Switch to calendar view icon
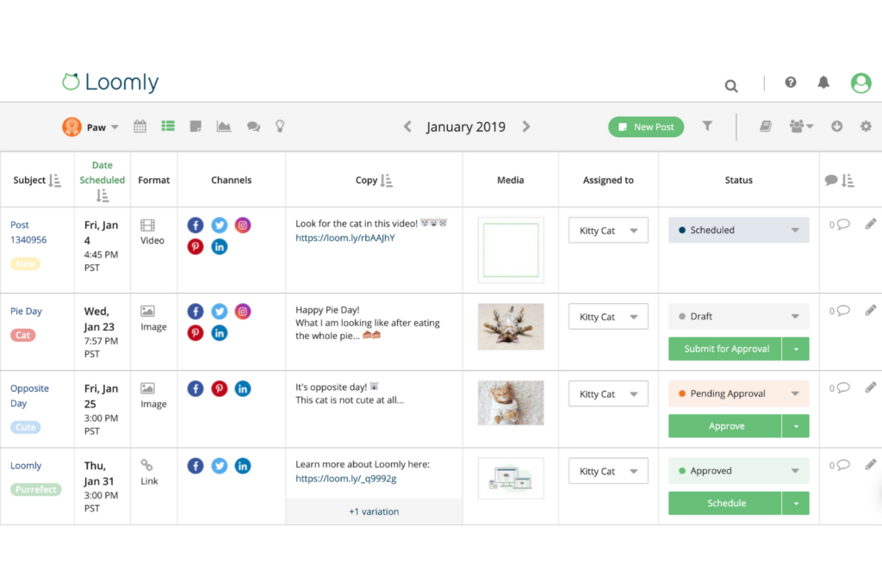Viewport: 882px width, 588px height. point(140,127)
